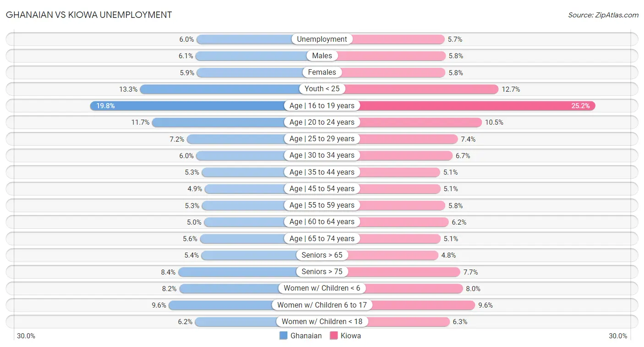
Task: Select the Age 60 to 64 years label
Action: point(322,222)
